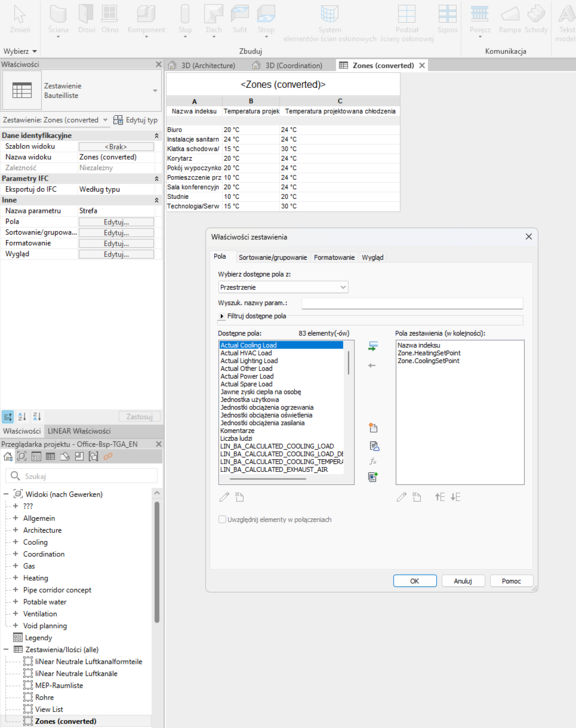The image size is (576, 728).
Task: Click the project browser home views icon
Action: [8, 456]
